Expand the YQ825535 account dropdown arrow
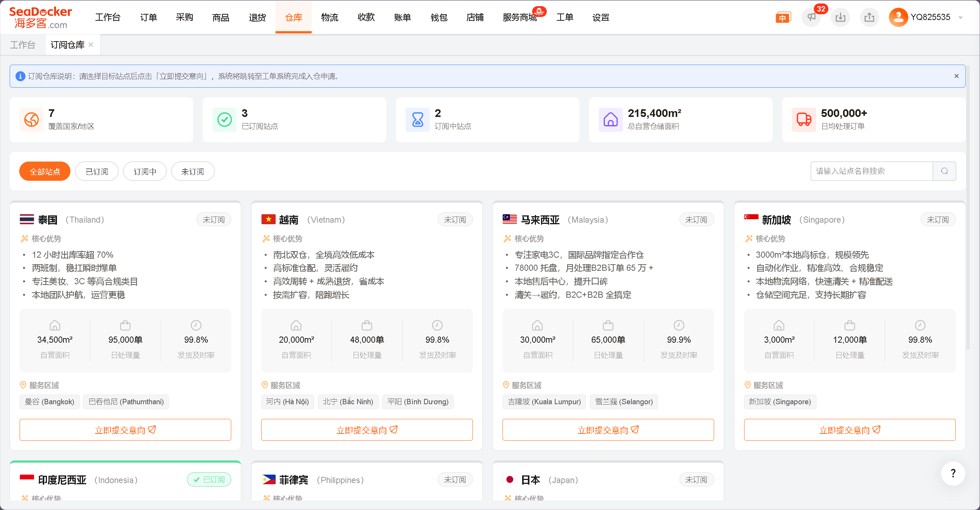 click(961, 18)
